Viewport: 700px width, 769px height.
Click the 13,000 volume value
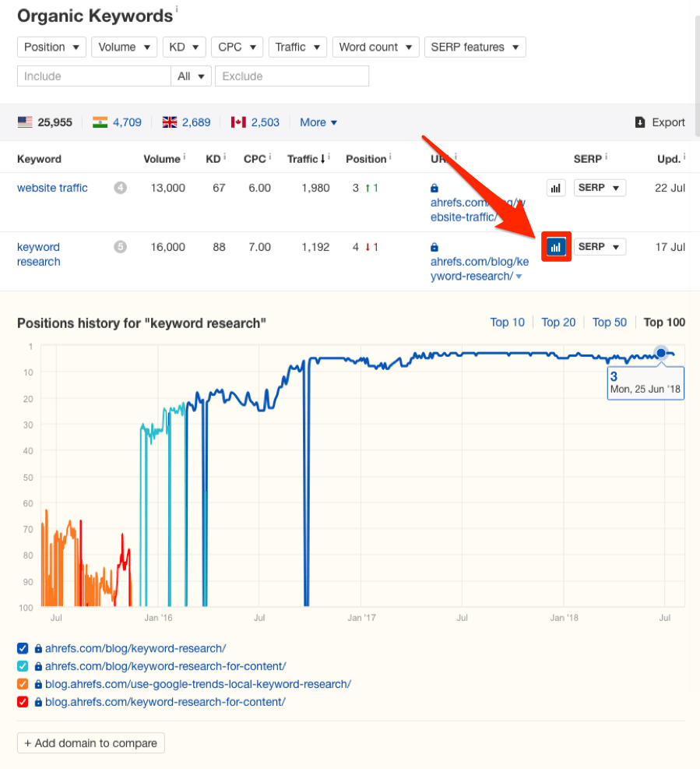167,188
